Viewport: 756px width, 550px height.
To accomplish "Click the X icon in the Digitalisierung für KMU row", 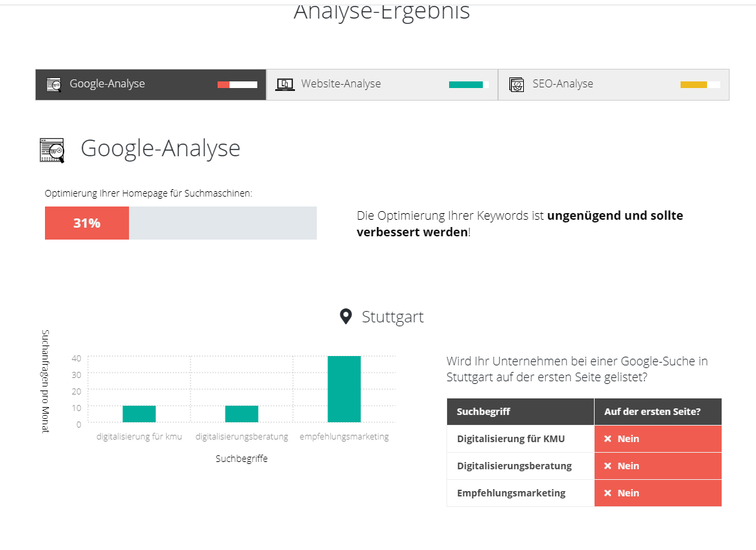I will (x=607, y=439).
